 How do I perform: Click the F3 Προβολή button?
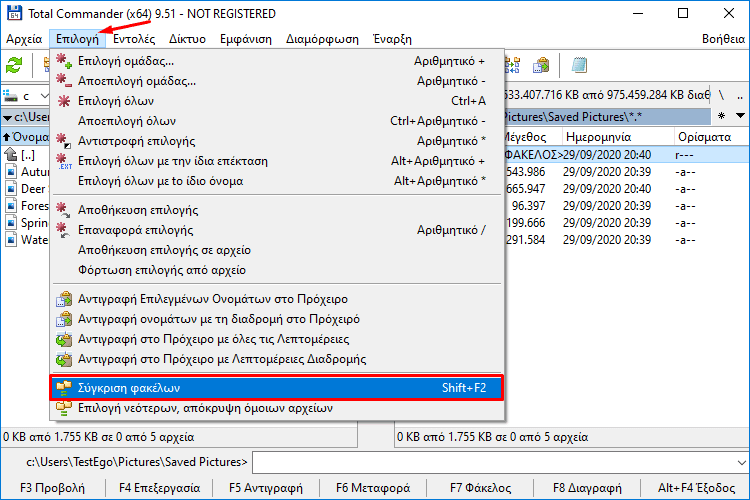[x=53, y=488]
